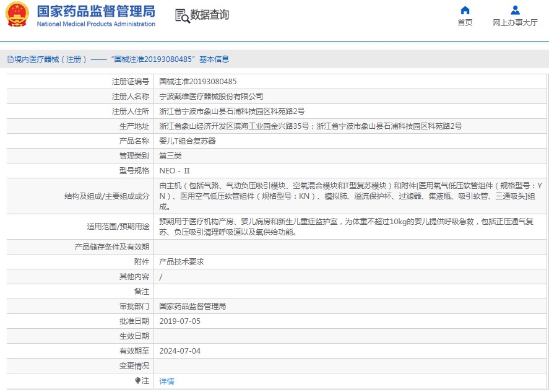Click the national emblem logo

pos(17,14)
